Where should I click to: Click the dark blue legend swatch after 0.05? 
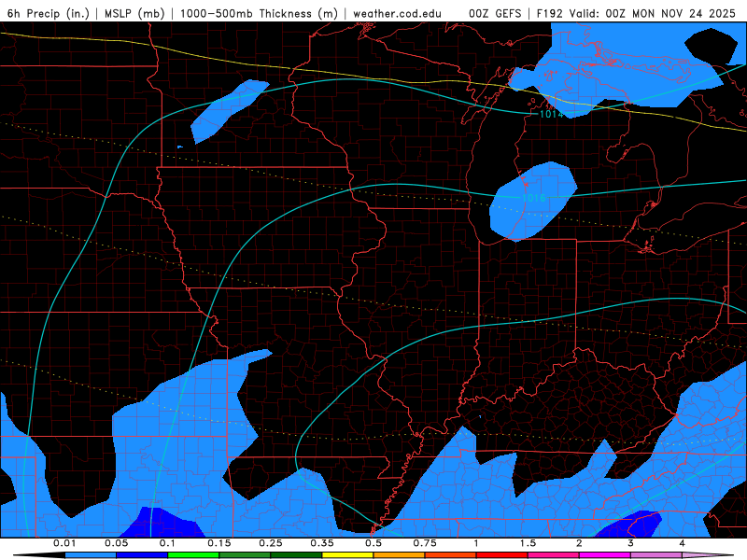[x=142, y=555]
